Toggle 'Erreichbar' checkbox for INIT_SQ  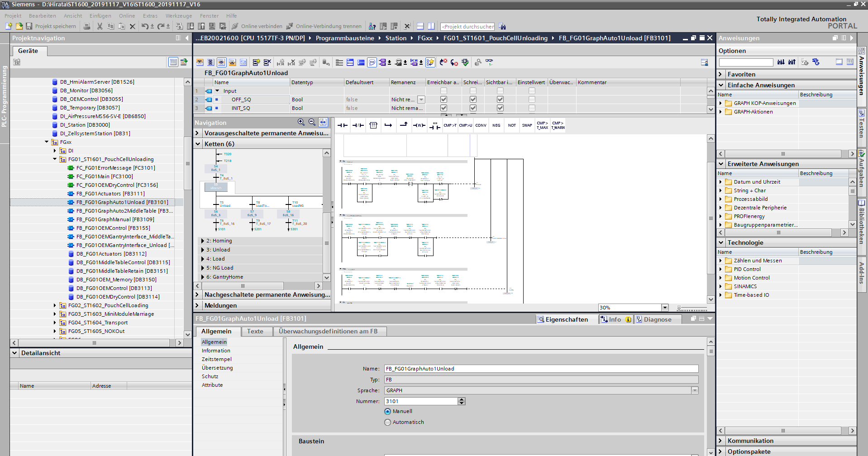[x=444, y=108]
